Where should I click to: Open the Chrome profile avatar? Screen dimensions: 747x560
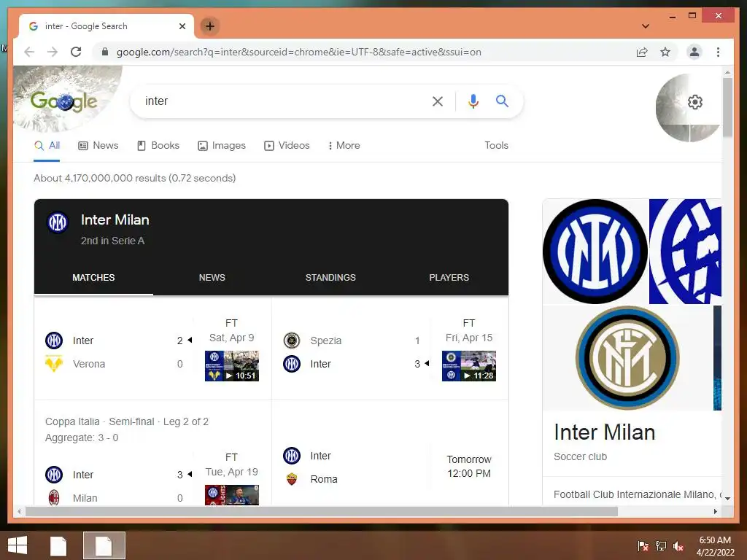pos(694,52)
